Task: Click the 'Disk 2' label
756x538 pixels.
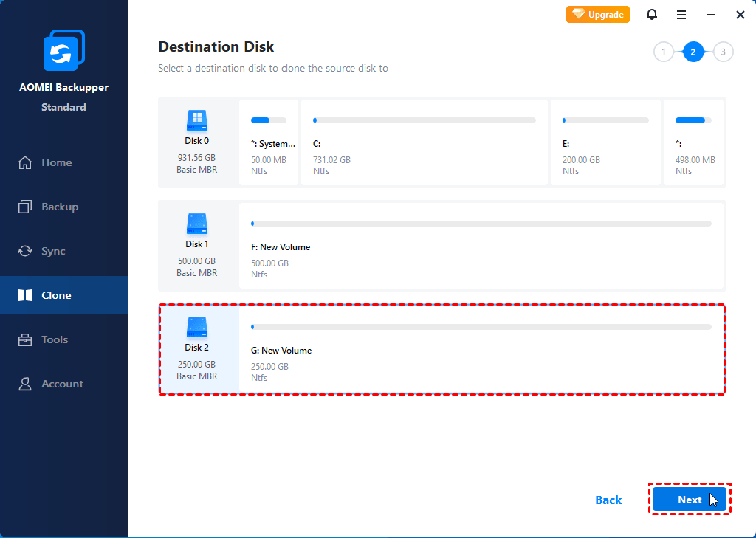Action: (x=196, y=347)
